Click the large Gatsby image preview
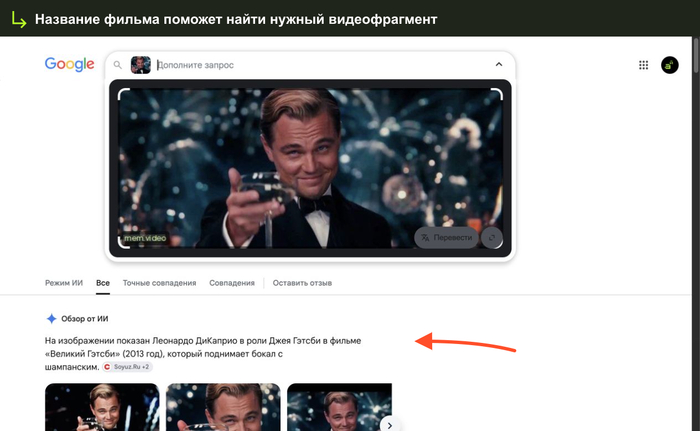Screen dimensions: 700x431 [310, 168]
